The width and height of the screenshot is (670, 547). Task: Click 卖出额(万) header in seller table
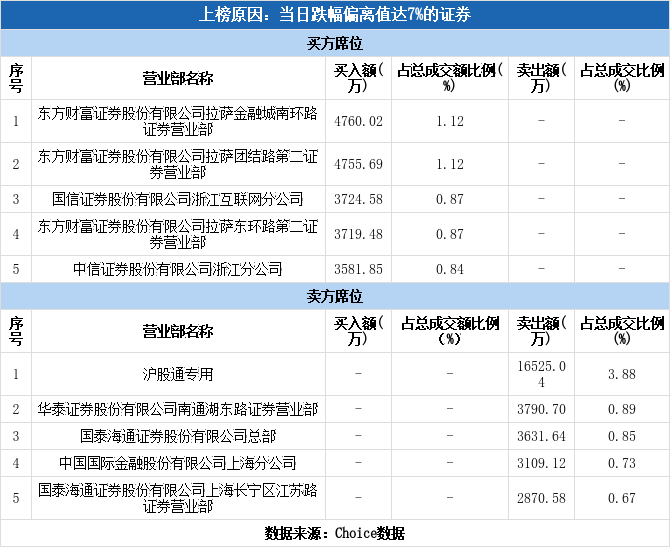click(541, 332)
